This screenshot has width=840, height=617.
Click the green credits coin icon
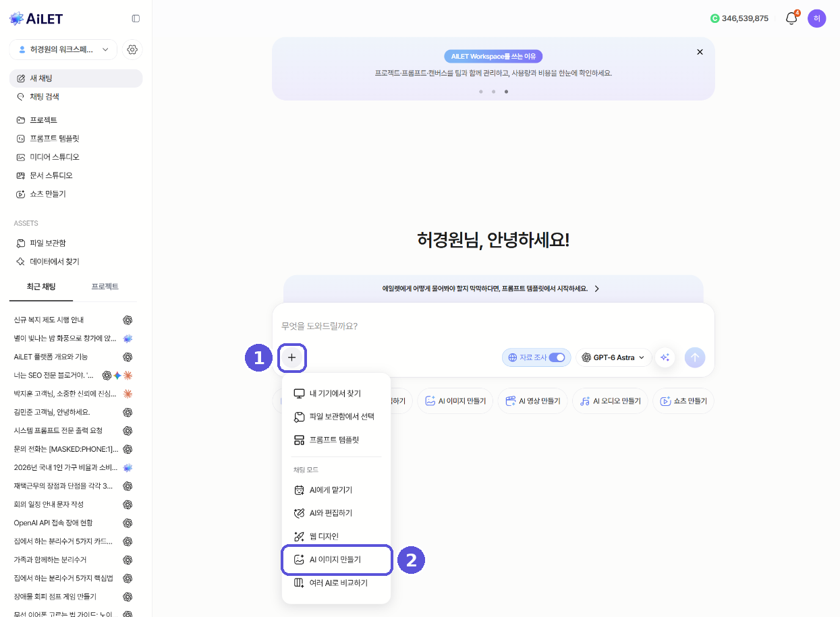tap(715, 18)
